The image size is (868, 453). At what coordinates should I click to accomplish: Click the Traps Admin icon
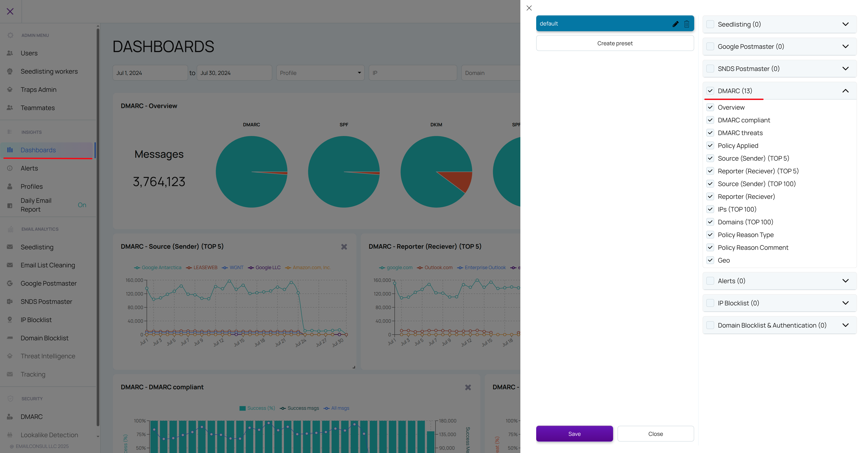point(10,89)
